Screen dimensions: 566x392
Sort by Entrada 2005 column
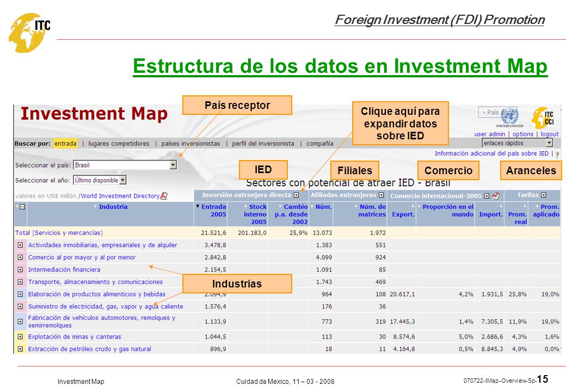213,211
